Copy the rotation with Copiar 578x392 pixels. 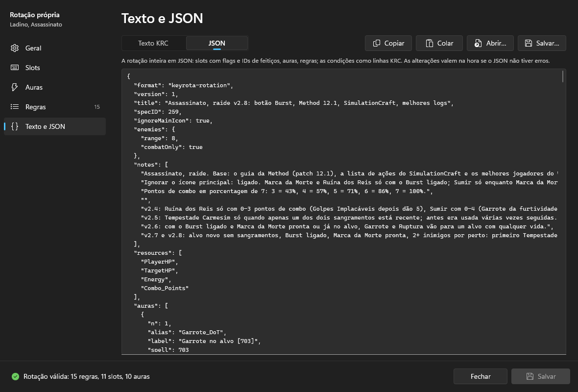coord(388,43)
